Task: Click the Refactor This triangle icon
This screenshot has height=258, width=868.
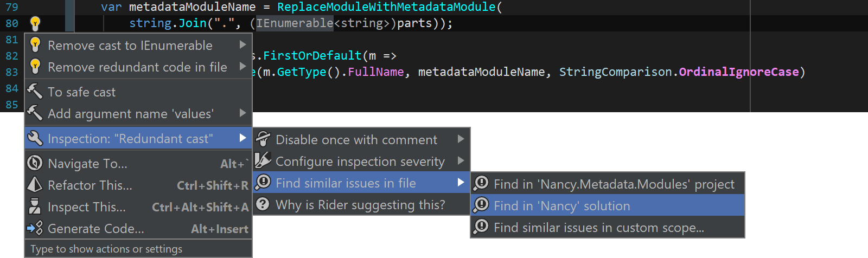Action: [x=35, y=185]
